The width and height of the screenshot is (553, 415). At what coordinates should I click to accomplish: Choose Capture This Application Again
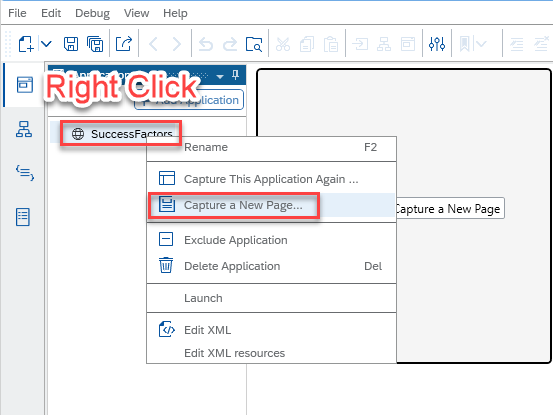[x=271, y=179]
